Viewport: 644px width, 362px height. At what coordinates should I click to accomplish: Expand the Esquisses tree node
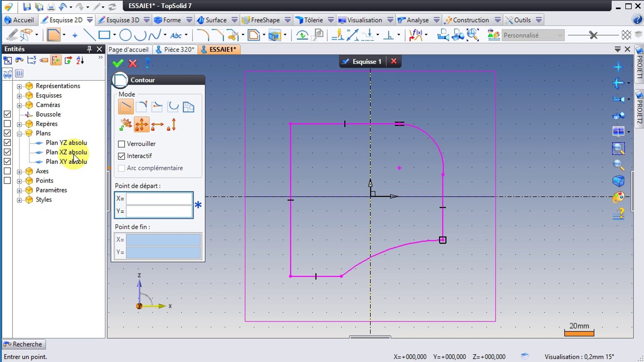[19, 96]
